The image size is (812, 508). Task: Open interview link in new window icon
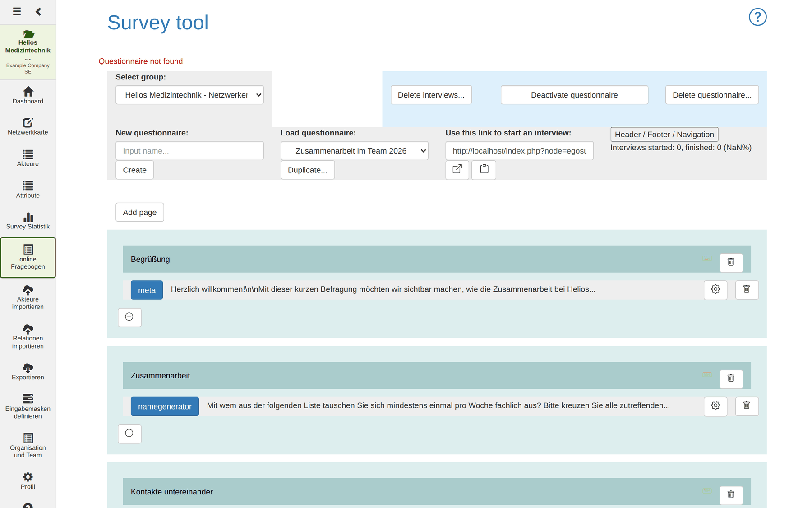[457, 170]
